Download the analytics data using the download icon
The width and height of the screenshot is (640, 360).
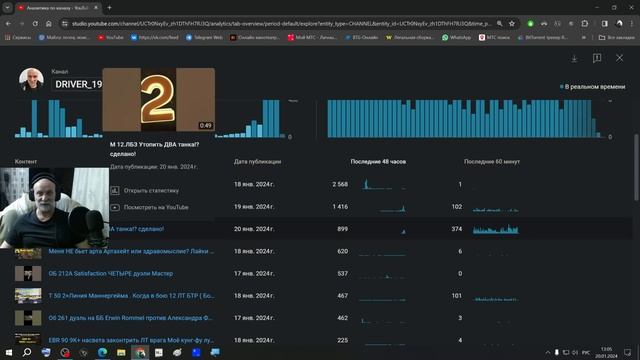coord(574,58)
